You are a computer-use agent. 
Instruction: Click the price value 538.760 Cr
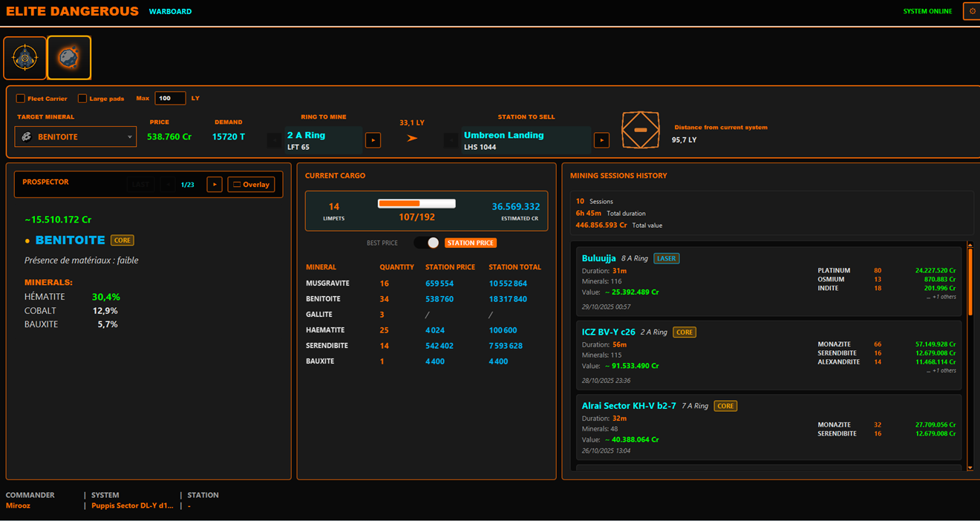169,137
